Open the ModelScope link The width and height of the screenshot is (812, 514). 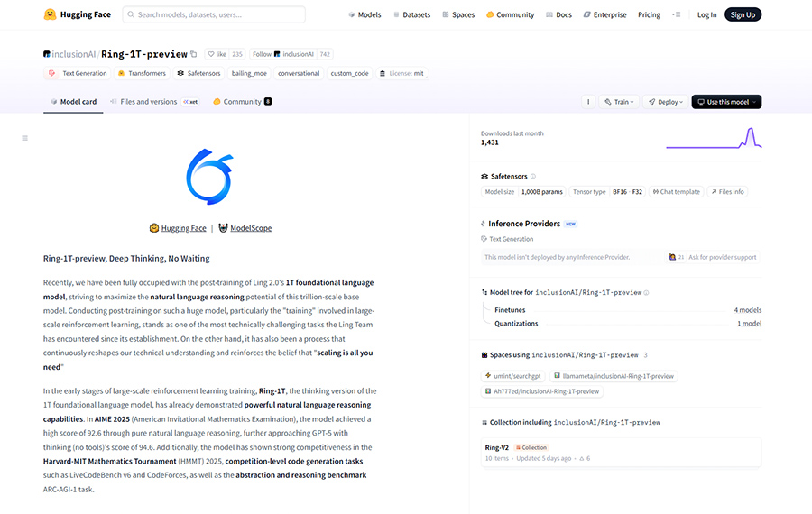(x=251, y=228)
